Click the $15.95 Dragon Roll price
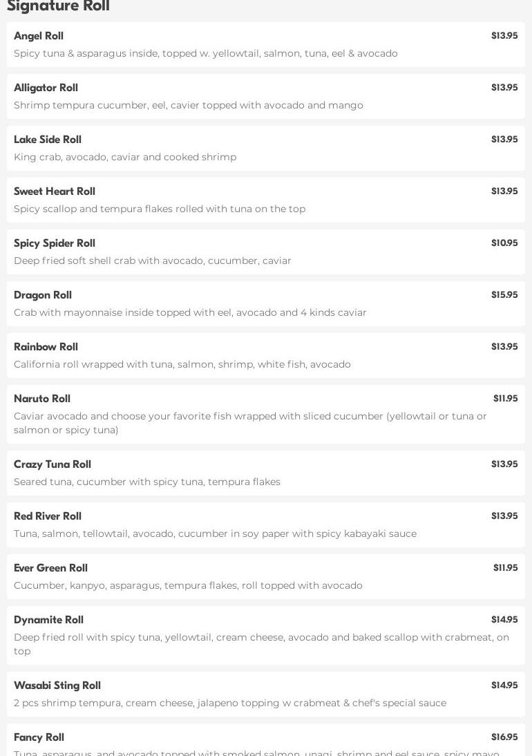The width and height of the screenshot is (532, 756). pos(504,295)
